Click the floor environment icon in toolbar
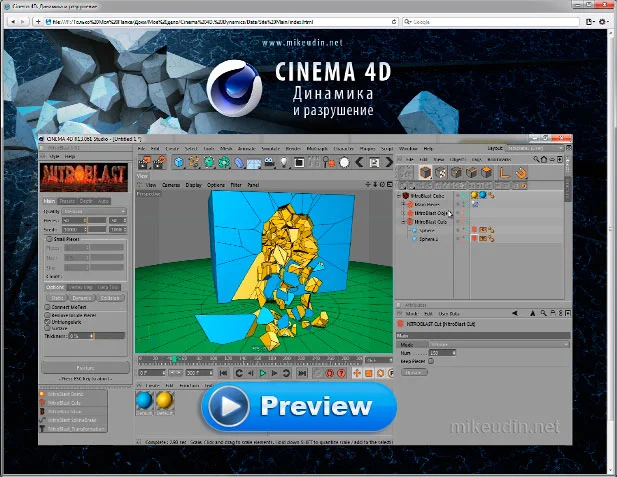 [x=254, y=163]
